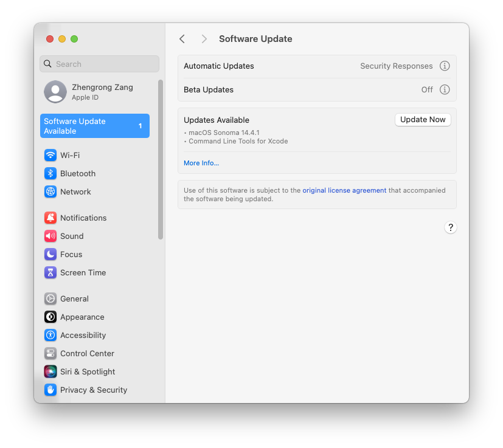
Task: Click Command Line Tools for Xcode text
Action: tap(238, 141)
